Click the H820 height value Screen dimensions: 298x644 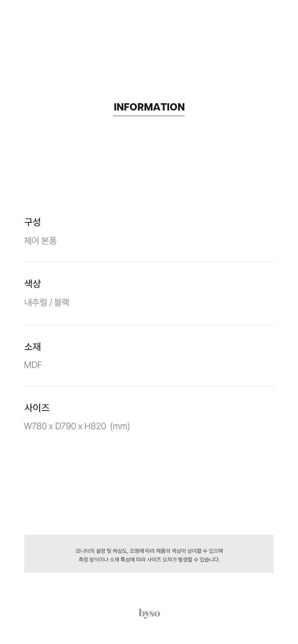[95, 426]
